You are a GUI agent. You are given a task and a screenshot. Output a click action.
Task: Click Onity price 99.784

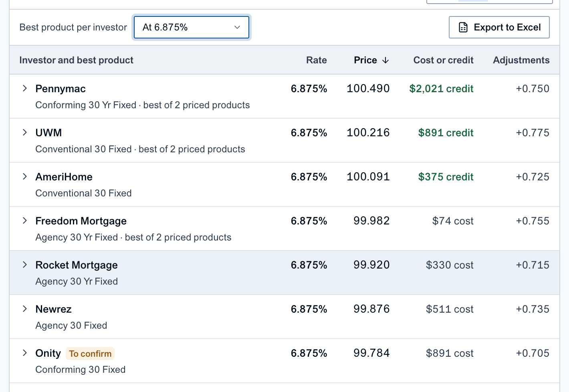point(371,353)
